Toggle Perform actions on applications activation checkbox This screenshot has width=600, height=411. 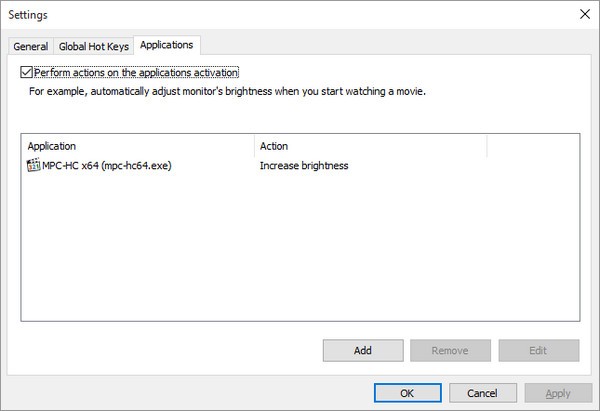pyautogui.click(x=27, y=73)
